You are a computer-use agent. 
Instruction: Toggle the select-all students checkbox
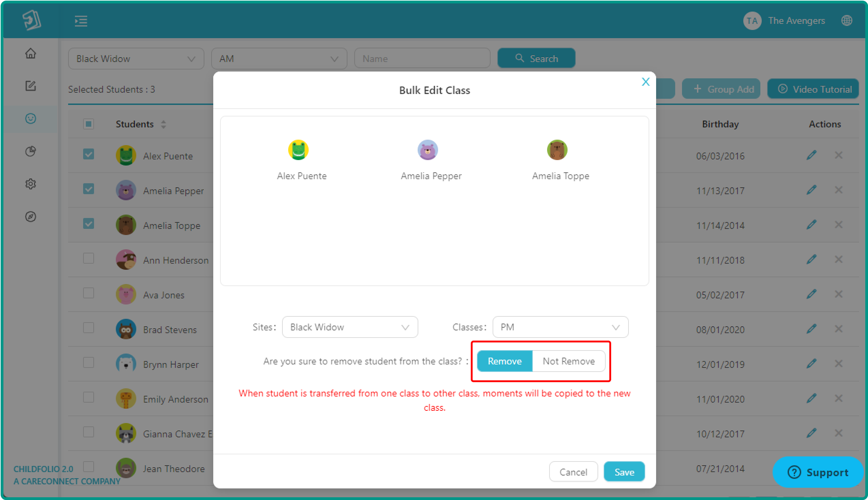(x=89, y=124)
